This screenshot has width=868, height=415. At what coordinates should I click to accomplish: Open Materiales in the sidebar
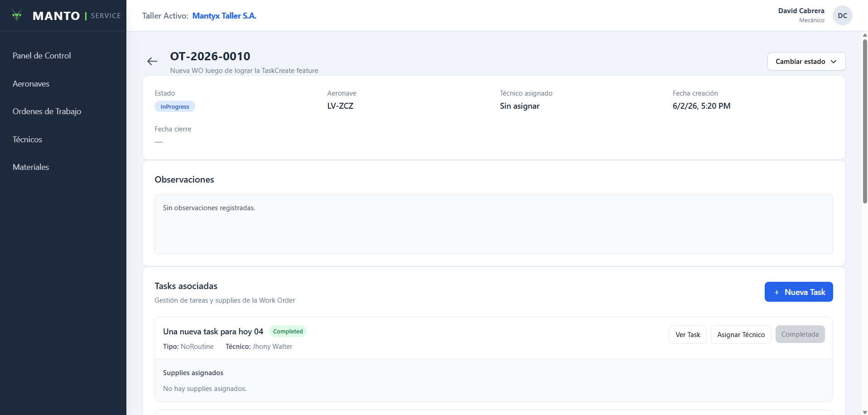click(31, 167)
